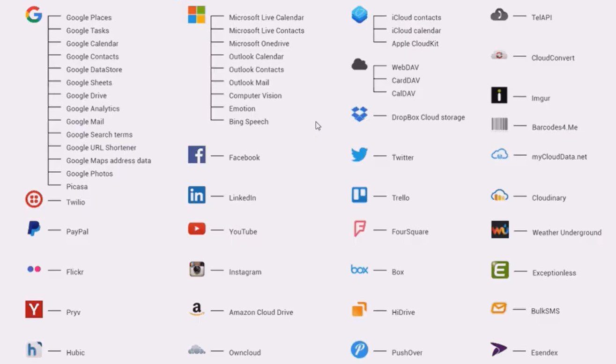Screen dimensions: 616x364
Task: Select the Cloudinary cloud icon
Action: click(x=499, y=195)
